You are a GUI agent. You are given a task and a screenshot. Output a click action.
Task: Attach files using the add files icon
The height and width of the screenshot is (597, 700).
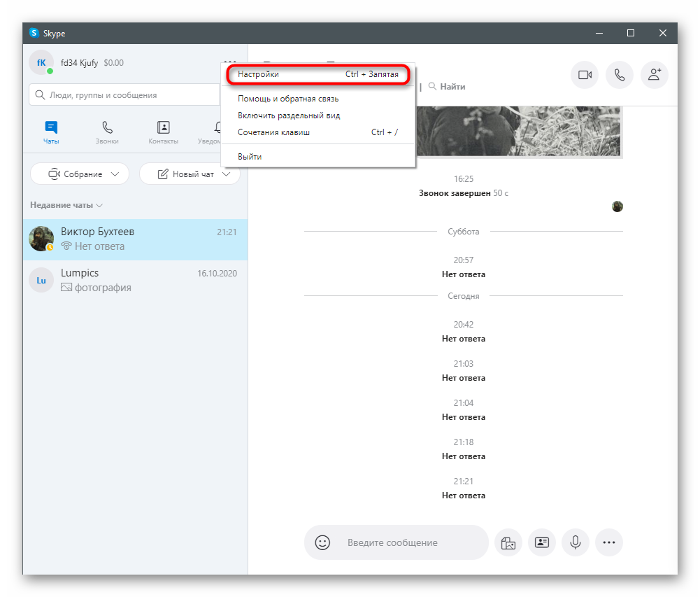click(x=508, y=542)
